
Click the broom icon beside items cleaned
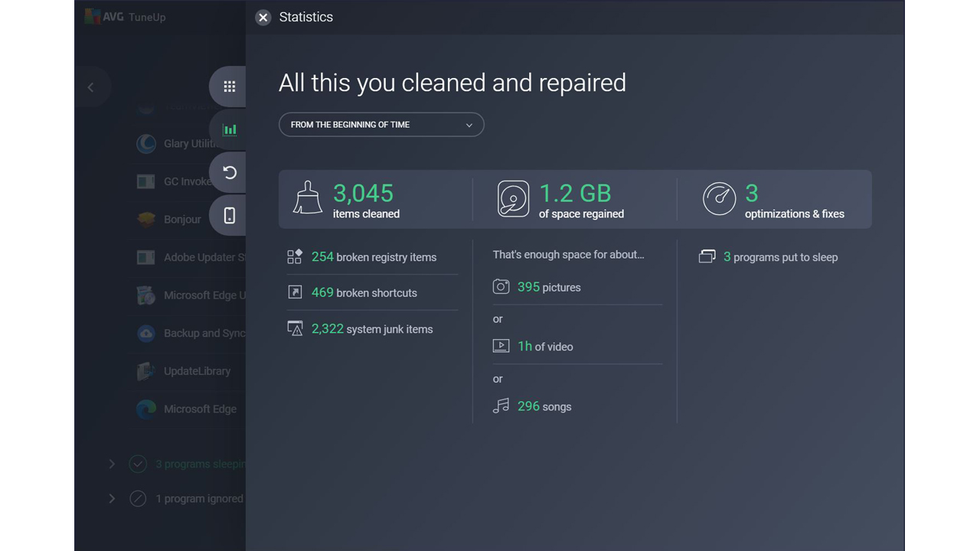click(307, 197)
